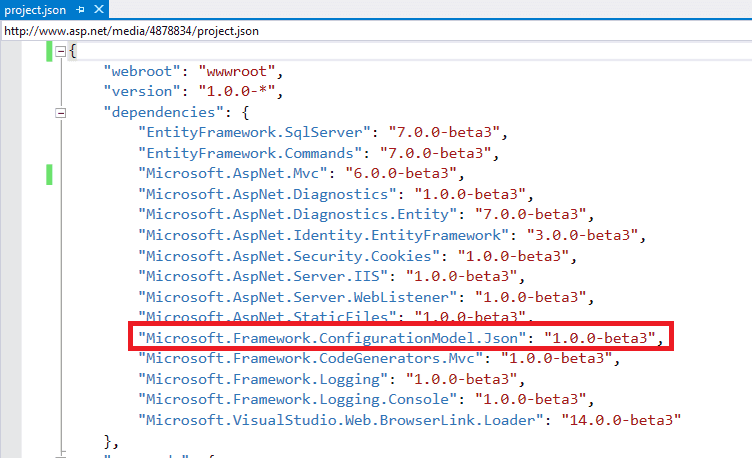The width and height of the screenshot is (752, 458).
Task: Click the "dependencies" key name
Action: pyautogui.click(x=162, y=112)
